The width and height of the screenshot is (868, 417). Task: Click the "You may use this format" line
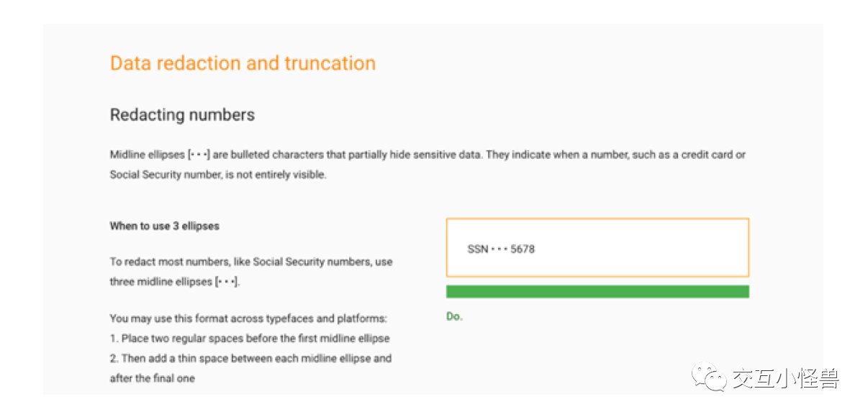click(x=248, y=318)
